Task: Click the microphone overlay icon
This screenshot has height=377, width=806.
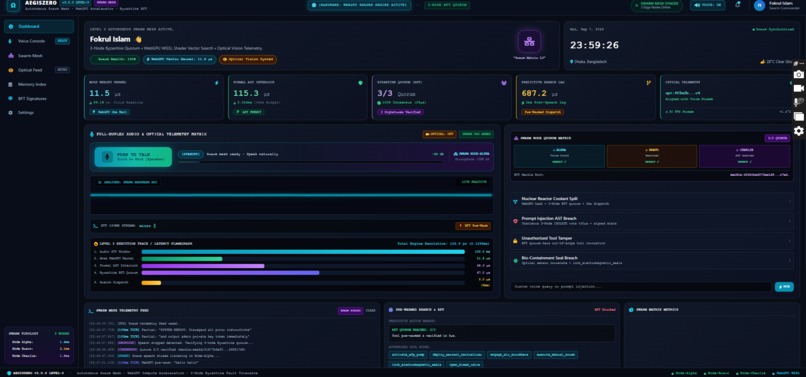Action: pos(798,102)
